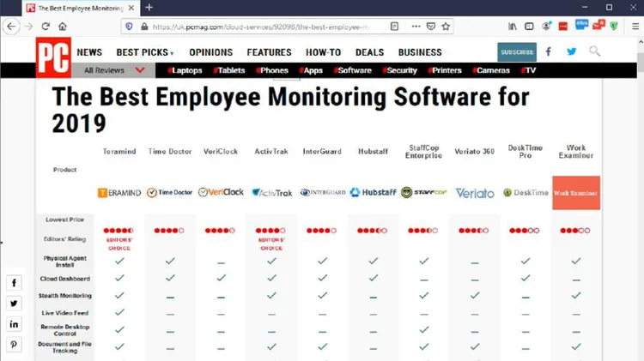Click the PCMag red logo

53,57
